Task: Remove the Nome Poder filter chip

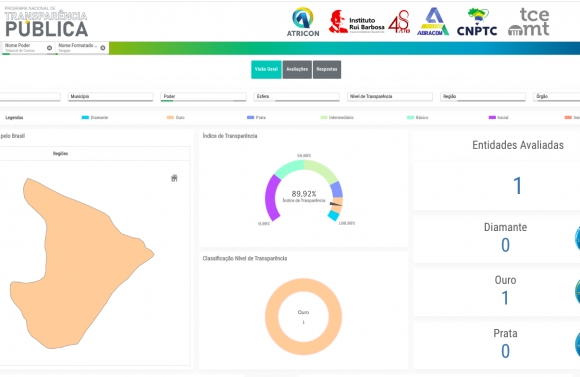Action: click(49, 48)
